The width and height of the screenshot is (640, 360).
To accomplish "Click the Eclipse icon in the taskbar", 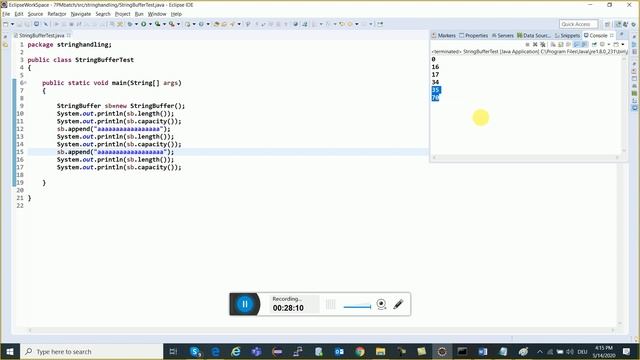I will (442, 351).
